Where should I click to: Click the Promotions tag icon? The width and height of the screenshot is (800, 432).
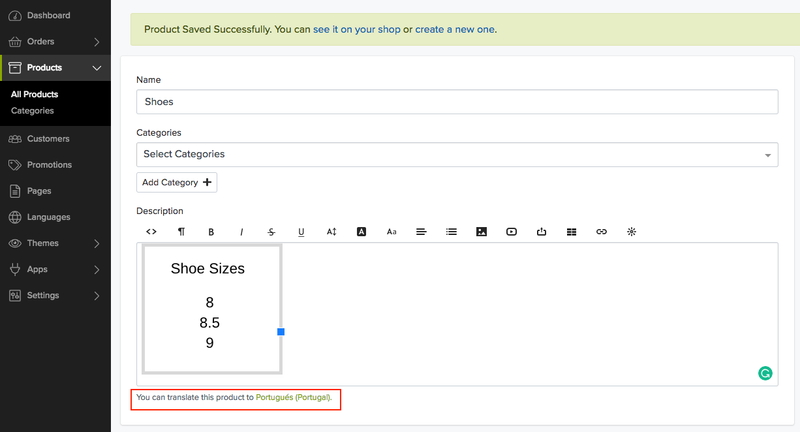[15, 165]
